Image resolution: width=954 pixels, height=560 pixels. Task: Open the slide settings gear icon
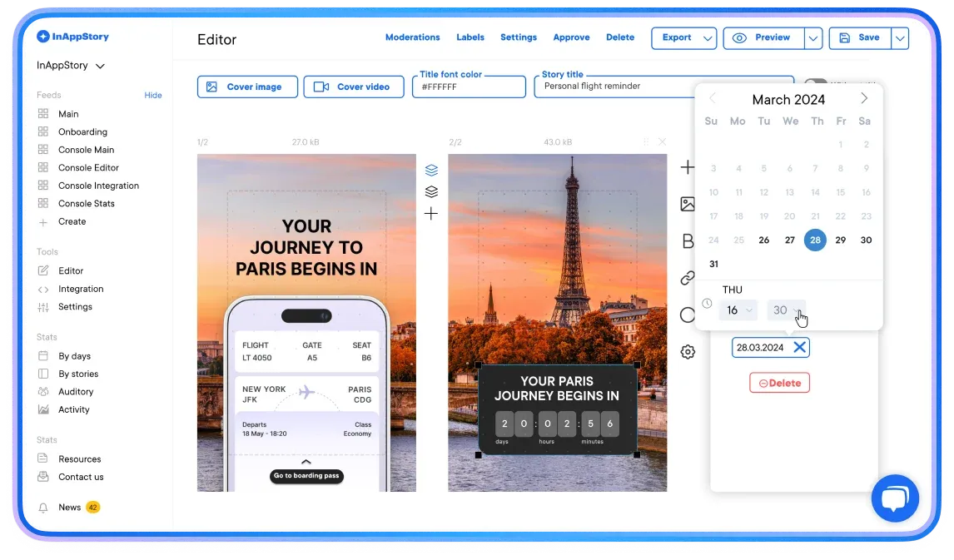688,351
